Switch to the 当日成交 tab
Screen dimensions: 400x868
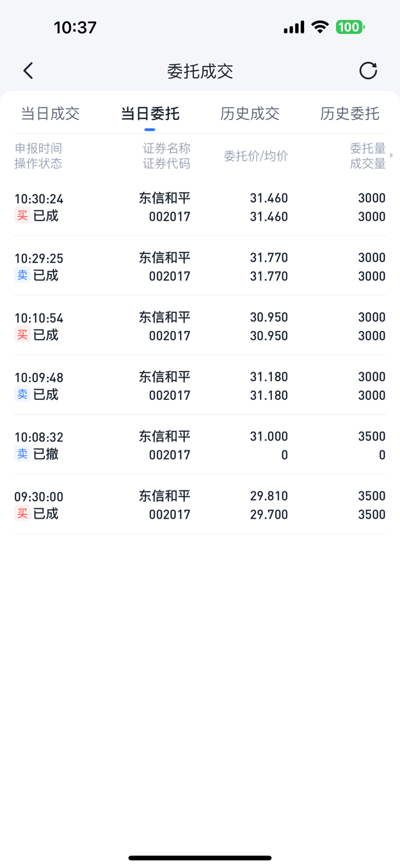click(50, 114)
